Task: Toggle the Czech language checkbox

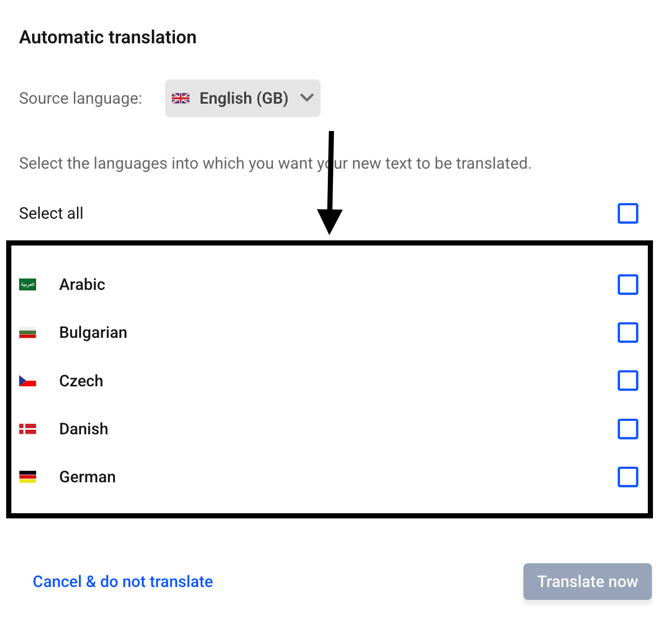Action: [x=627, y=381]
